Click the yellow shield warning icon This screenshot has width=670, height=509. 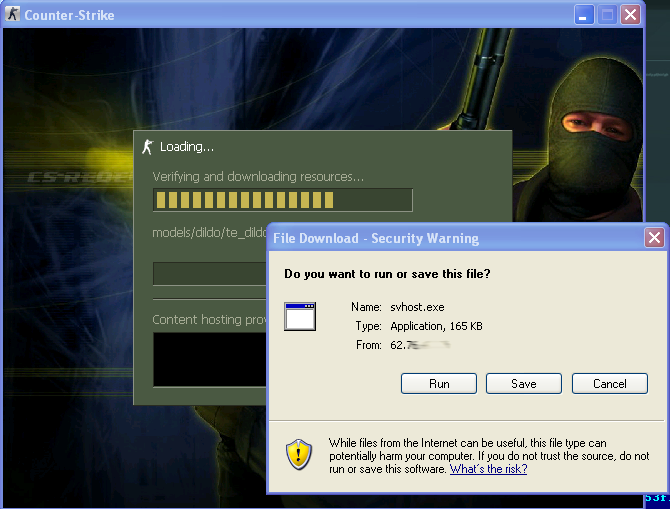(299, 454)
